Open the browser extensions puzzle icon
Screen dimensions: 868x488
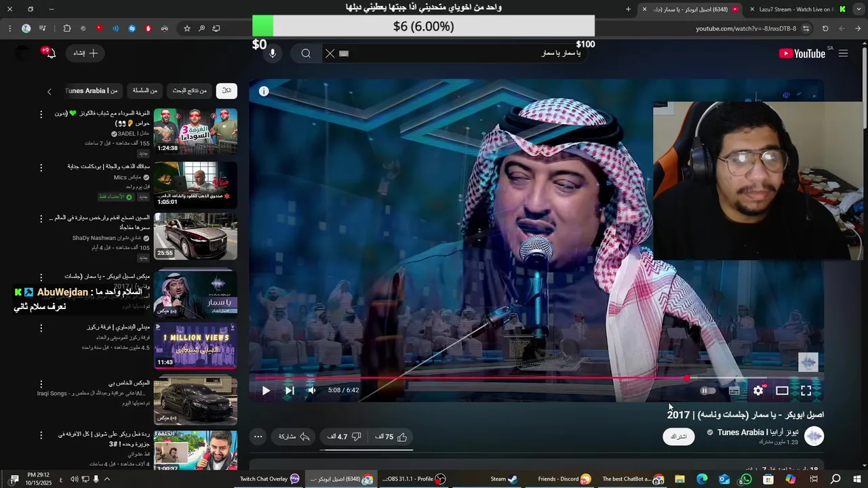tap(67, 28)
